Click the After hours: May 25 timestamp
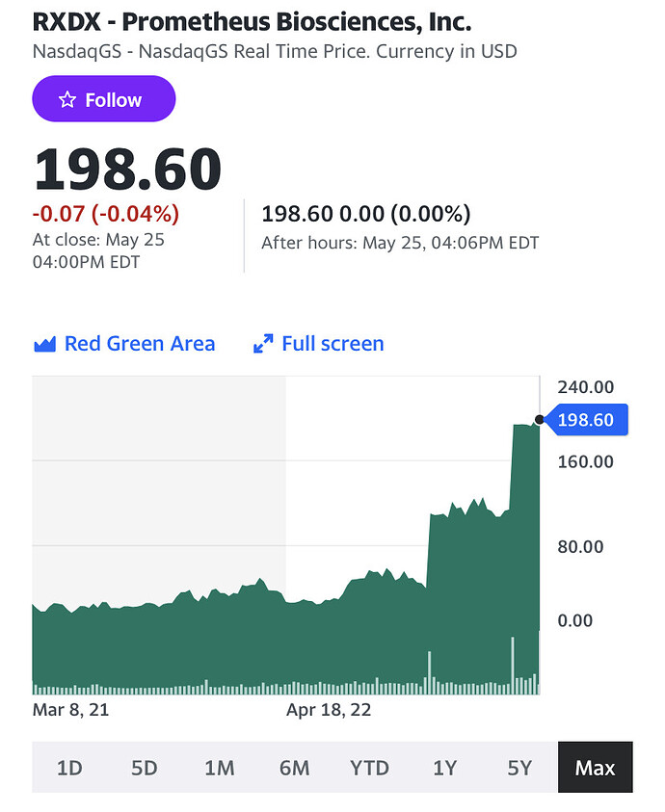 coord(400,243)
